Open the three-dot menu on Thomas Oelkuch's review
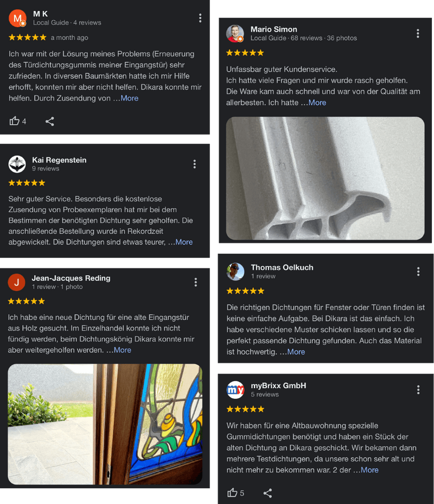Image resolution: width=434 pixels, height=504 pixels. 418,272
